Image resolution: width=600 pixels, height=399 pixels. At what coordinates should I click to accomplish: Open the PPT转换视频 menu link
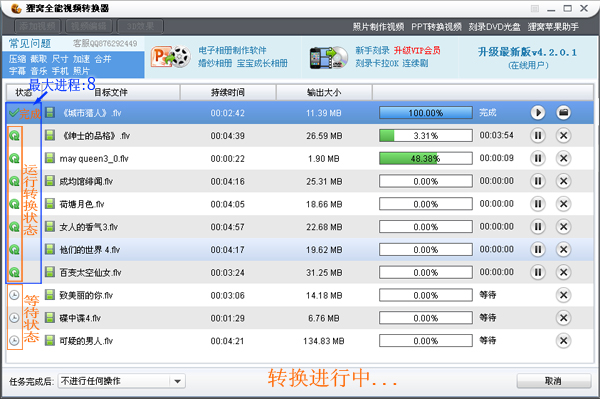coord(436,27)
